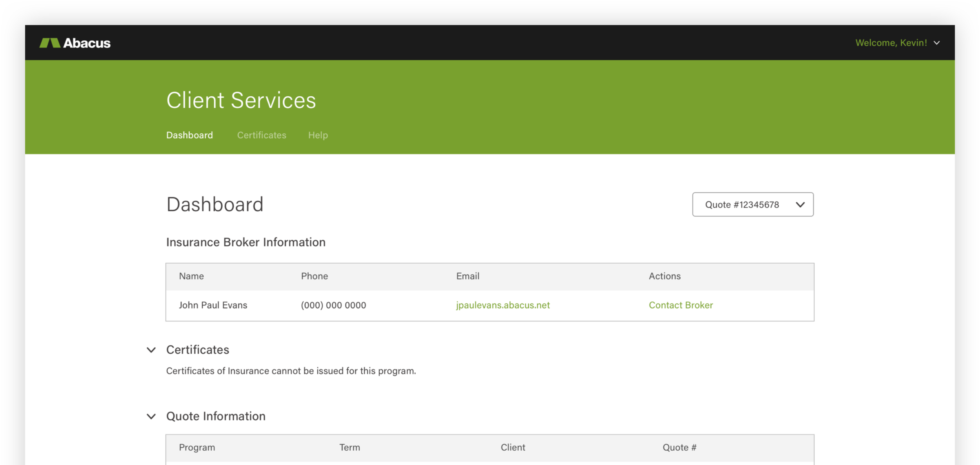Click the Quote # column header
980x465 pixels.
[x=679, y=447]
